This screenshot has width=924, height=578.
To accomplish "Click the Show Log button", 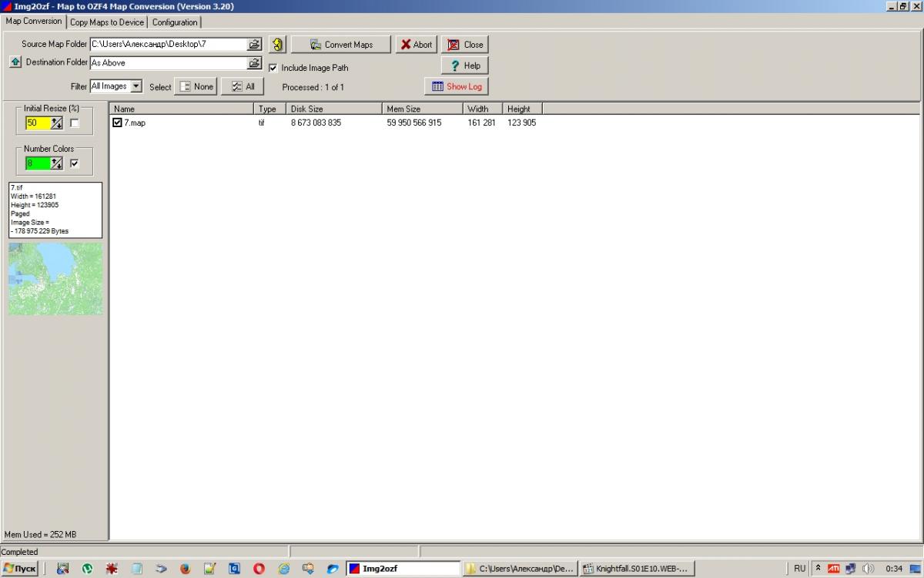I will [457, 86].
